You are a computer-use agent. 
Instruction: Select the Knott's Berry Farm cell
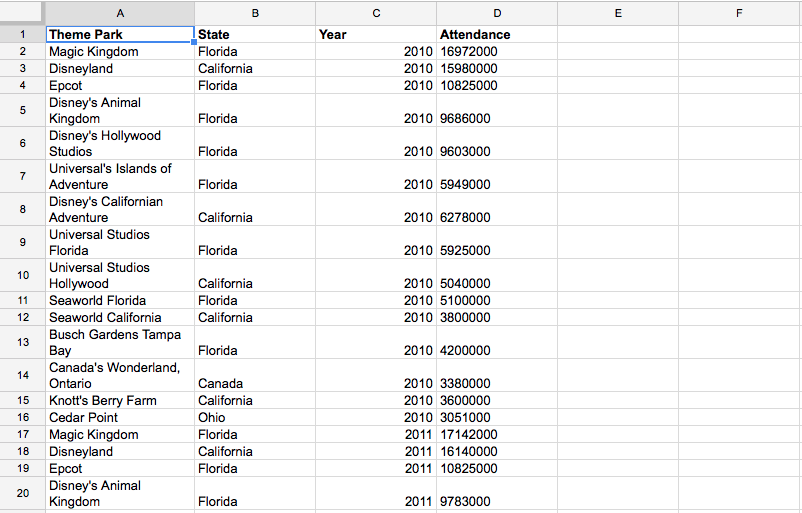[120, 400]
